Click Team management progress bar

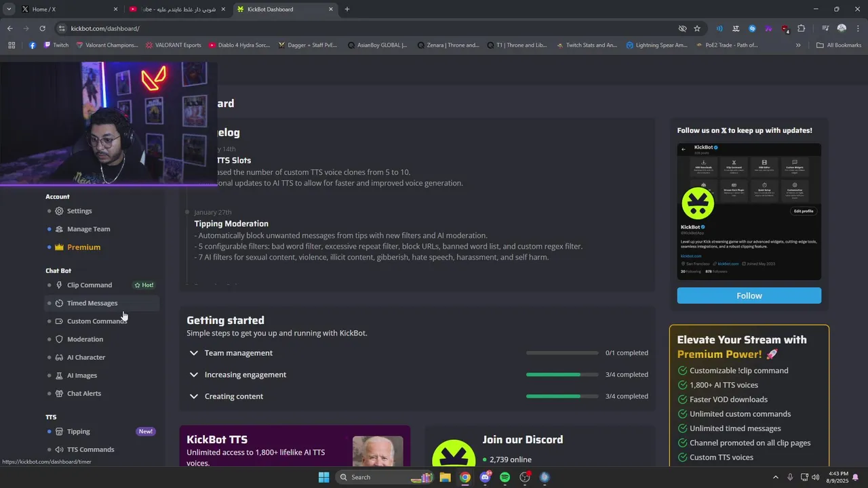[x=562, y=353]
